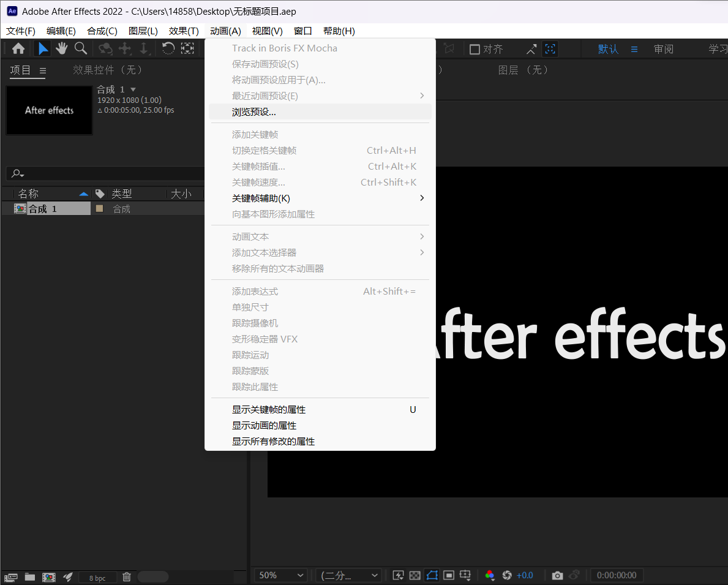
Task: Toggle the transparency grid
Action: 415,575
